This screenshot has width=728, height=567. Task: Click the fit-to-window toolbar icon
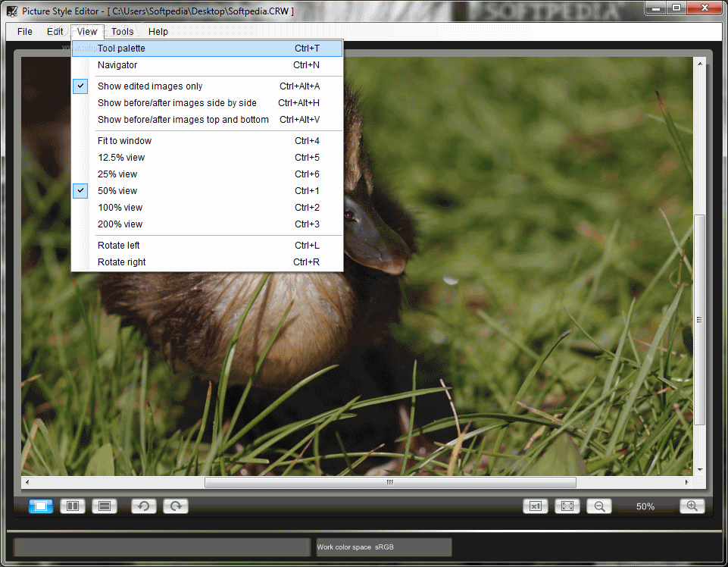567,506
